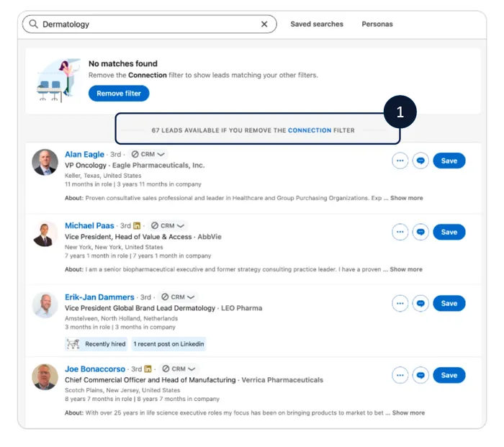
Task: Click the Recently hired tag
Action: click(x=96, y=344)
